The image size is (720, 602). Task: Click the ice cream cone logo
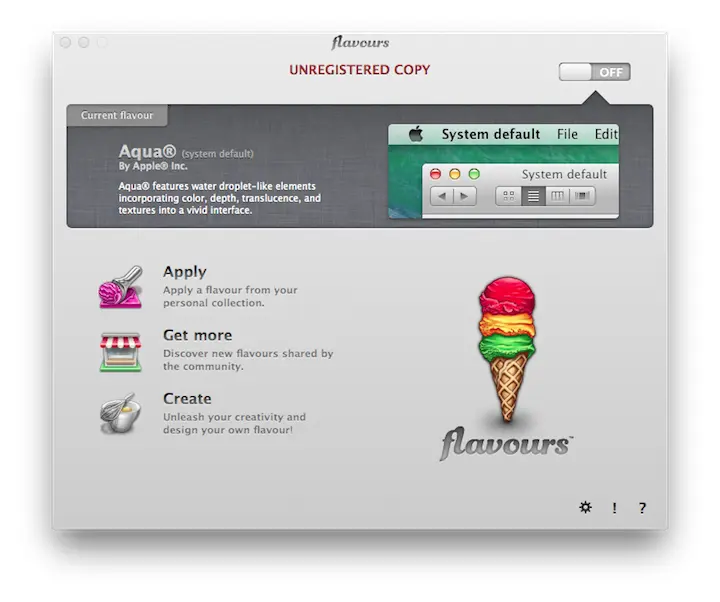coord(507,349)
